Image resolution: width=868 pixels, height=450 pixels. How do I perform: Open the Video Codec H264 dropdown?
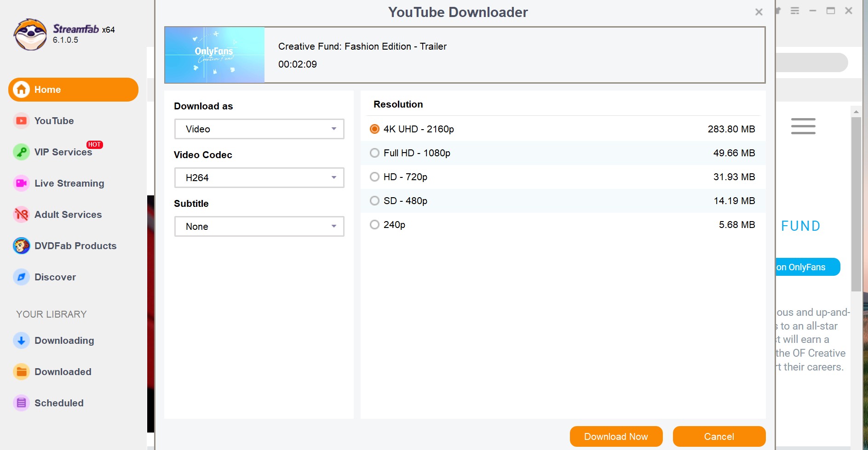pyautogui.click(x=259, y=178)
